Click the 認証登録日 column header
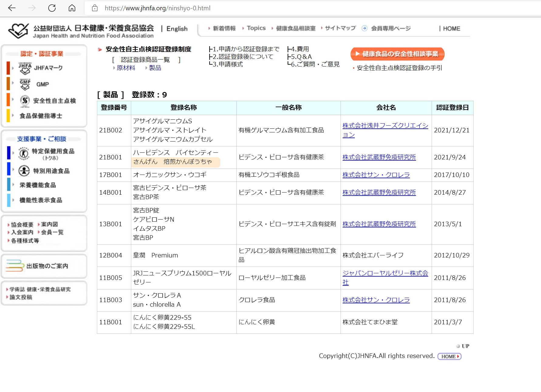The width and height of the screenshot is (541, 392). [x=452, y=107]
